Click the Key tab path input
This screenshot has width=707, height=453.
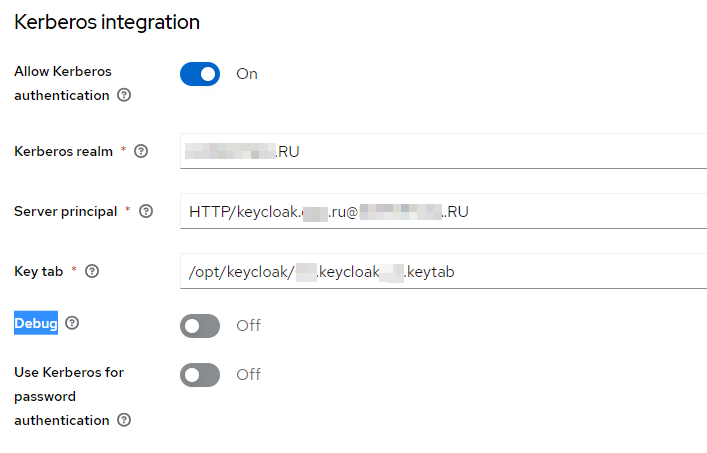click(440, 271)
